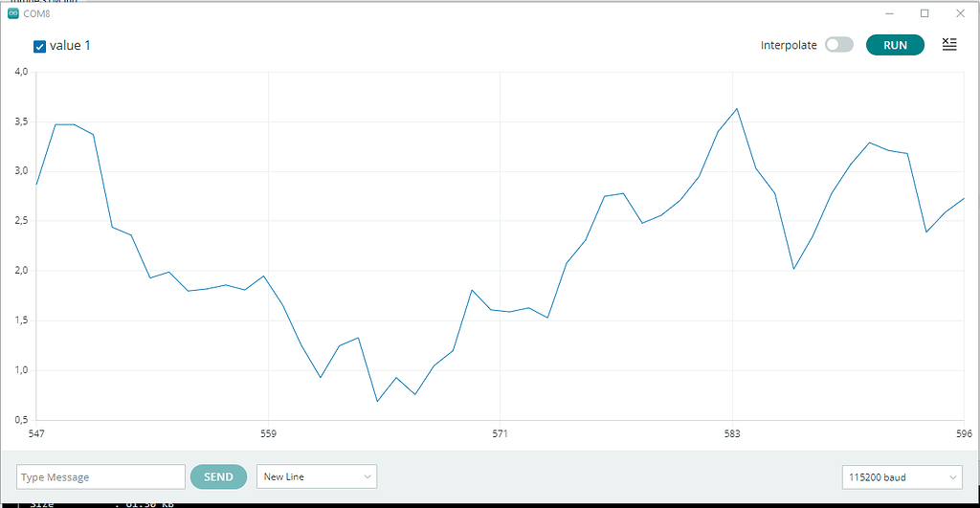The width and height of the screenshot is (980, 508).
Task: Click the highest peak of the plot line
Action: [736, 109]
